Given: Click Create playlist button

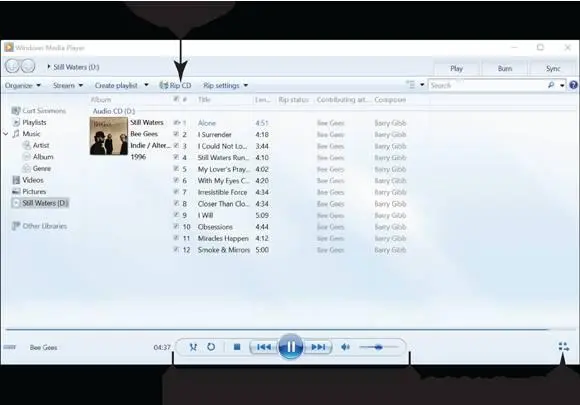Looking at the screenshot, I should (116, 85).
